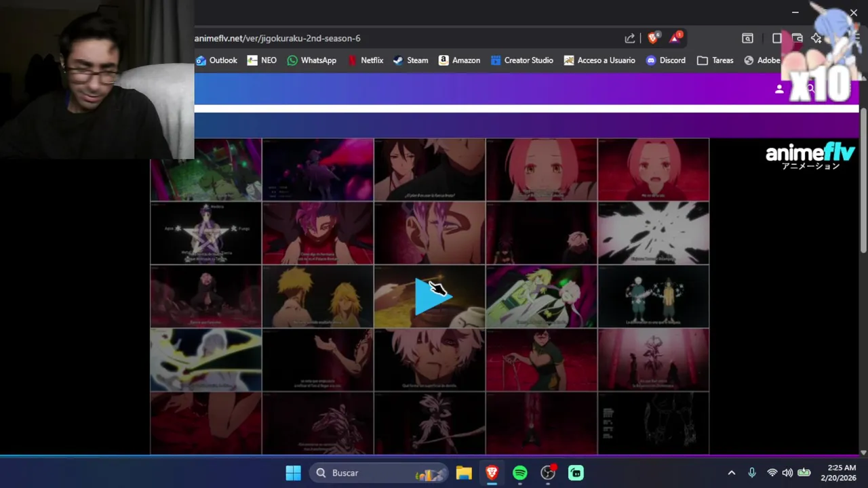Click the battery status icon

click(804, 473)
